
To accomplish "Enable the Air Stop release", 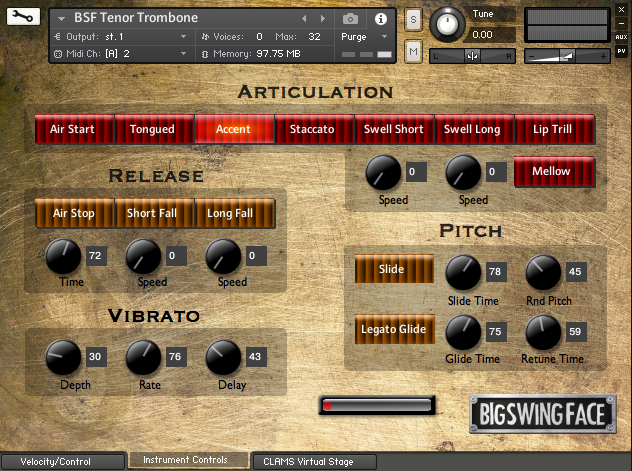I will 75,213.
